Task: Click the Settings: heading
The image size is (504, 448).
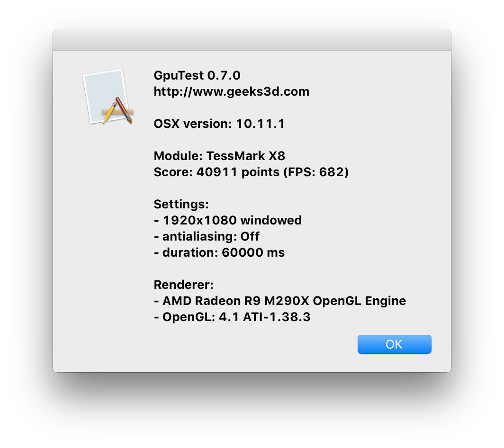Action: (181, 204)
